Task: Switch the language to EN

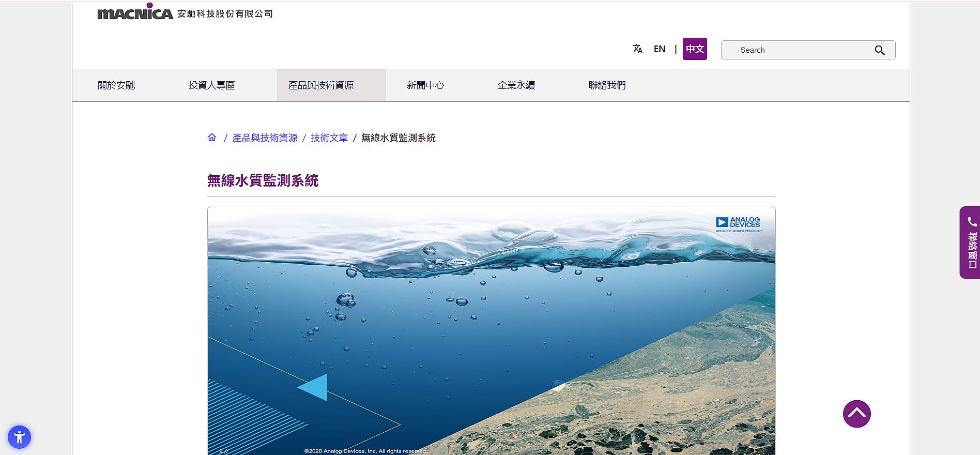Action: [659, 49]
